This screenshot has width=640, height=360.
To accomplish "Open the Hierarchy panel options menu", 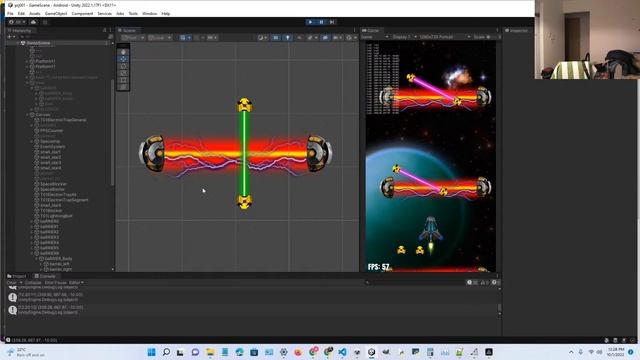I will [110, 30].
